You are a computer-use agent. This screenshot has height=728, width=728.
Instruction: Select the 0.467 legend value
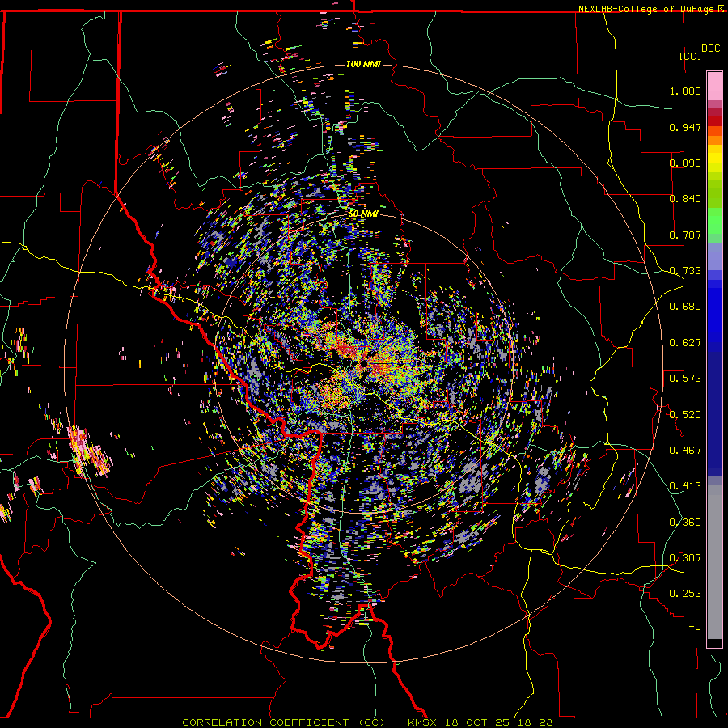click(685, 450)
